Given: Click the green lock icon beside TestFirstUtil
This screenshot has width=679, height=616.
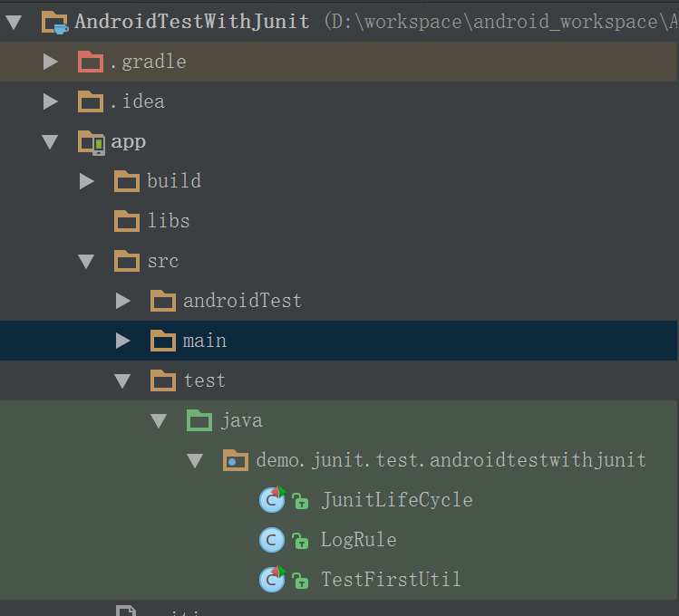Looking at the screenshot, I should point(300,581).
